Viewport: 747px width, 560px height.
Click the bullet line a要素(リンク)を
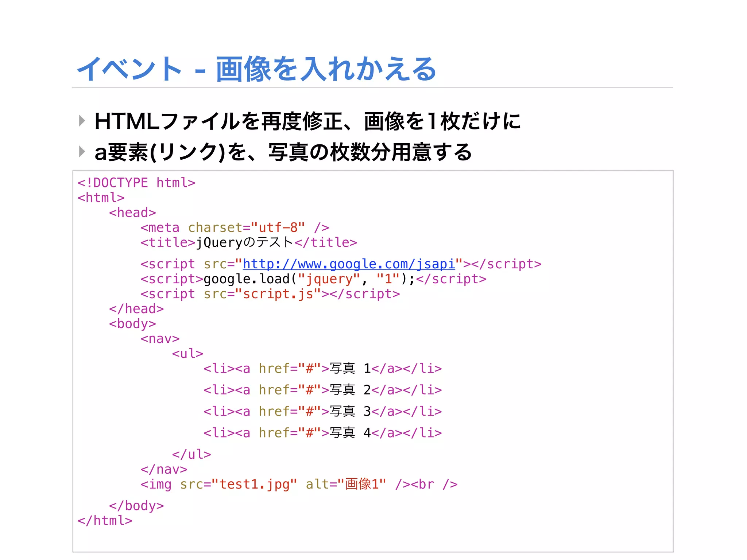pos(283,152)
